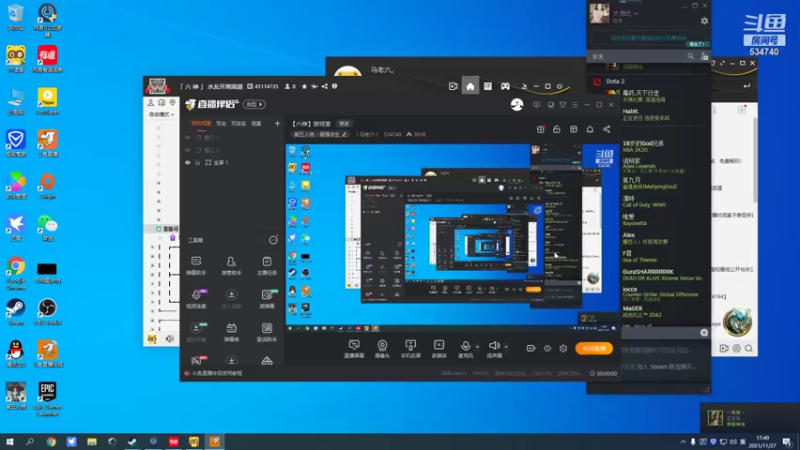Click the home icon in YY window

(x=470, y=86)
